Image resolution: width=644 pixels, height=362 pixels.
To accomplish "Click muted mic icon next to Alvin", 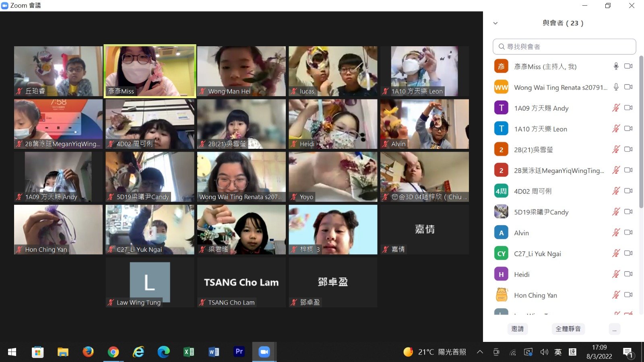I will click(x=616, y=232).
